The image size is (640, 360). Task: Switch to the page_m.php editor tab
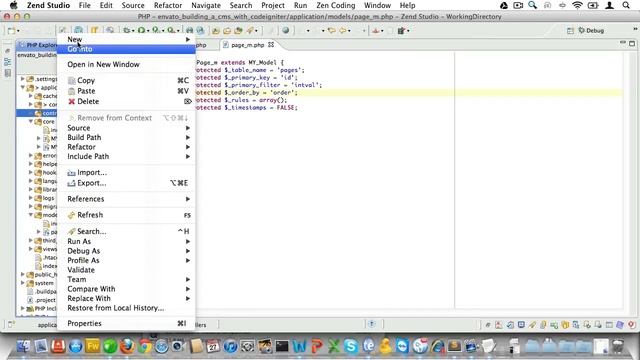point(248,45)
